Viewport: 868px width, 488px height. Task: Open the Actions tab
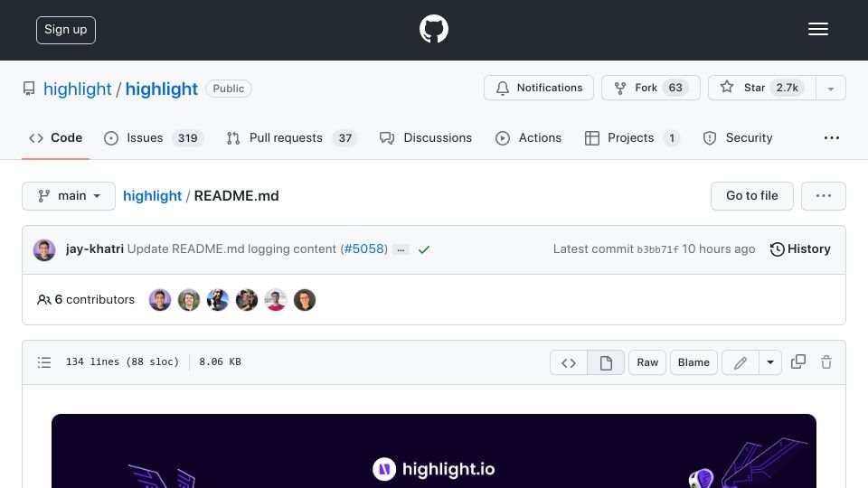coord(529,137)
